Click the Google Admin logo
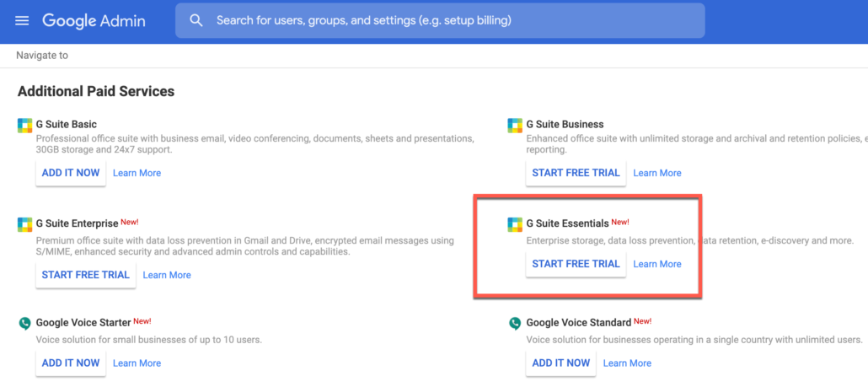 click(x=94, y=21)
